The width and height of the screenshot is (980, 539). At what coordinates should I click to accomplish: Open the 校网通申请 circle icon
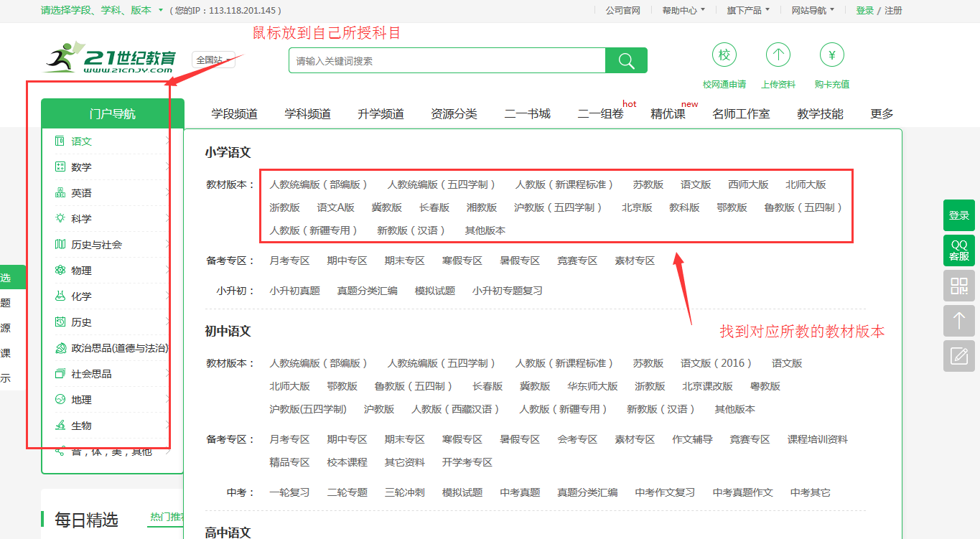point(724,55)
